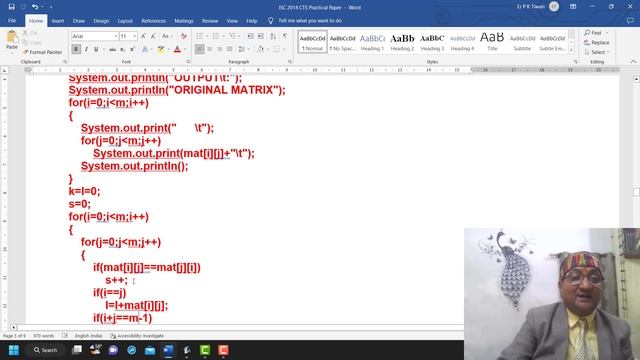The width and height of the screenshot is (640, 360).
Task: Click Decrease Indent icon
Action: coord(250,36)
